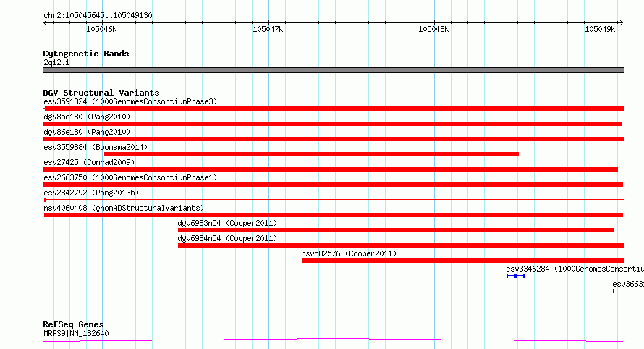Open the dgv86e180 (Pang2010) variant label
The width and height of the screenshot is (644, 349).
tap(87, 132)
